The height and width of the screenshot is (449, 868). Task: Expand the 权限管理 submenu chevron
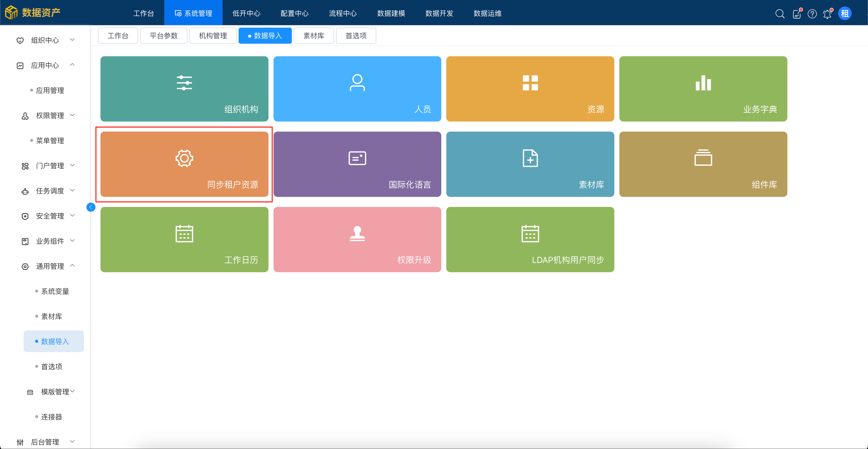(72, 115)
